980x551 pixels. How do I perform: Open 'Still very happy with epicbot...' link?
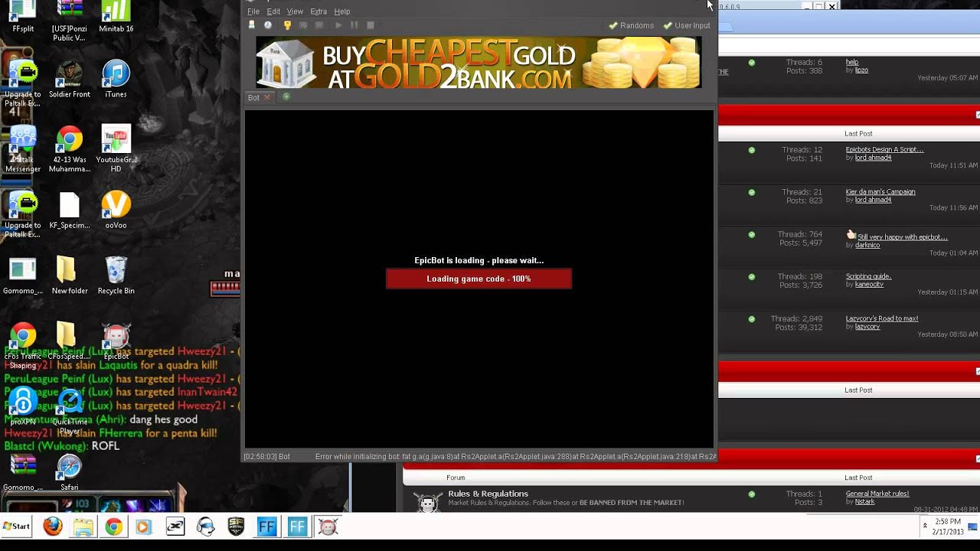click(x=903, y=237)
